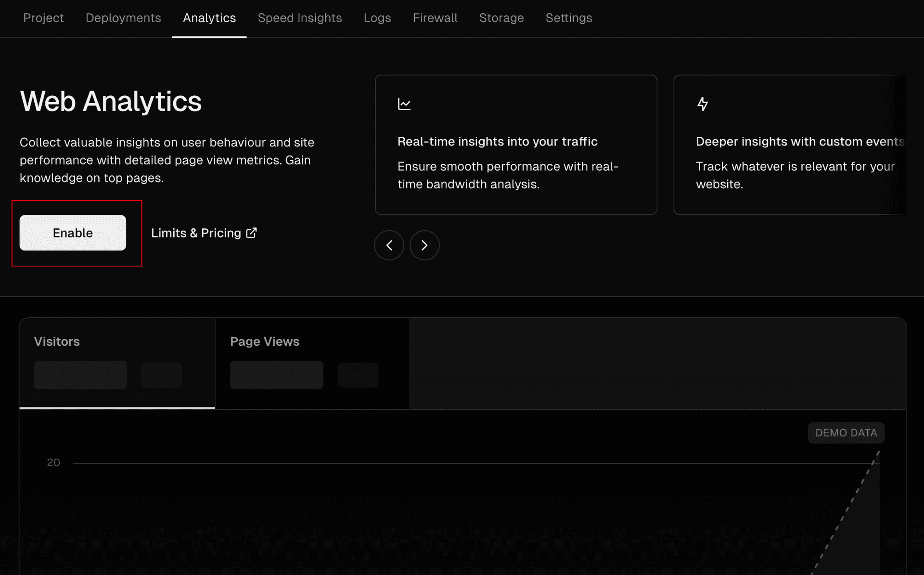924x575 pixels.
Task: Open the Speed Insights tab
Action: (x=300, y=18)
